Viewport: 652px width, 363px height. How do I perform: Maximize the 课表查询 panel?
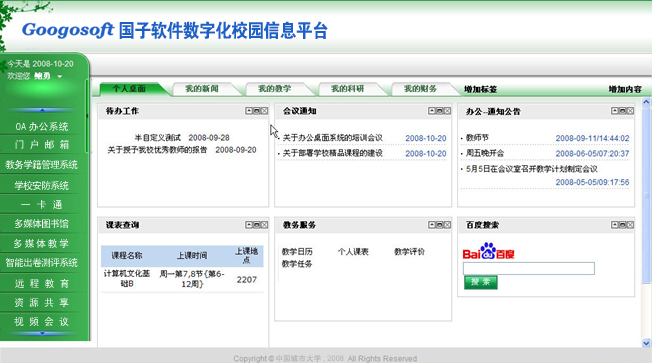click(257, 225)
